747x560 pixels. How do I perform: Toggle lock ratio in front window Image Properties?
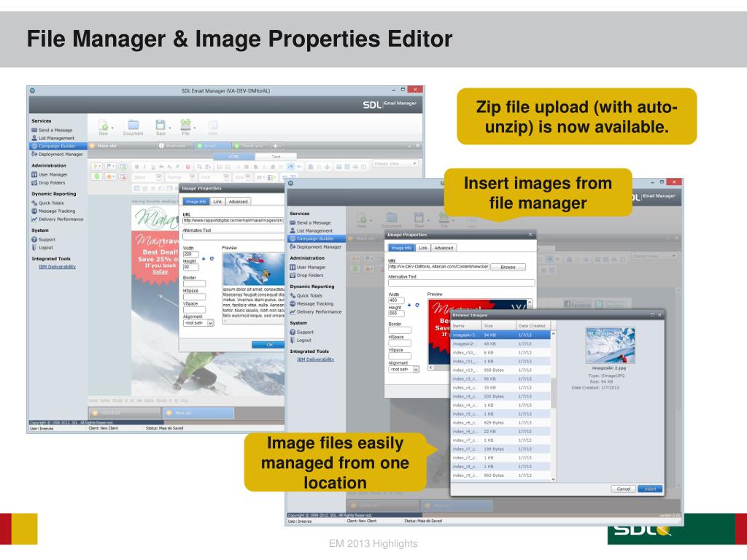tap(409, 305)
